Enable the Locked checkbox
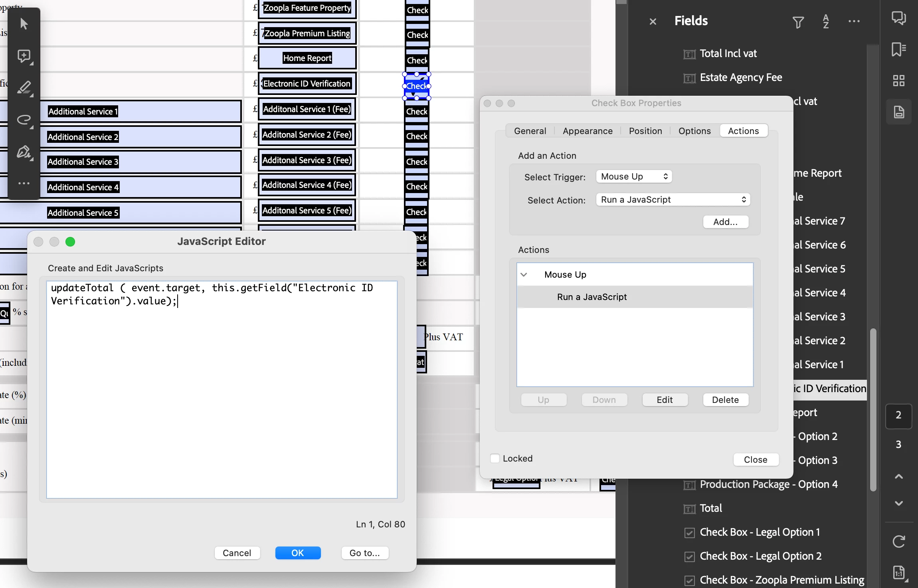 495,458
